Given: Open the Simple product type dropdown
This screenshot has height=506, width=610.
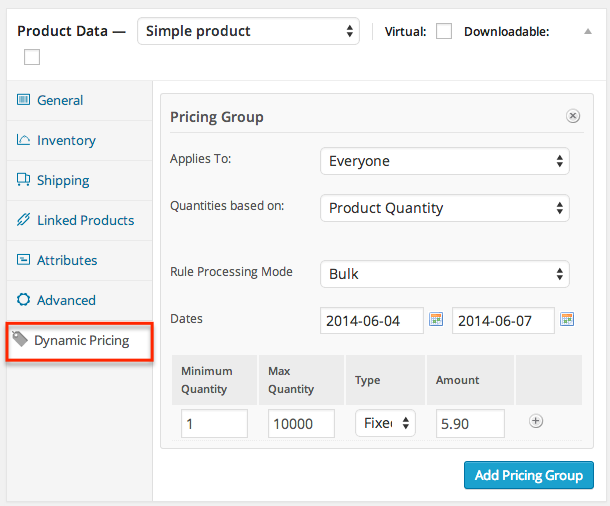Looking at the screenshot, I should [248, 31].
